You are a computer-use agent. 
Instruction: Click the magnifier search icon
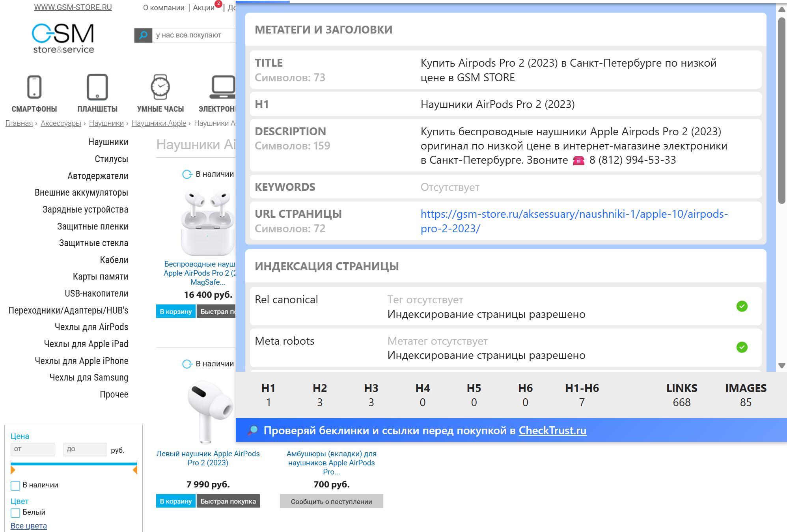143,35
